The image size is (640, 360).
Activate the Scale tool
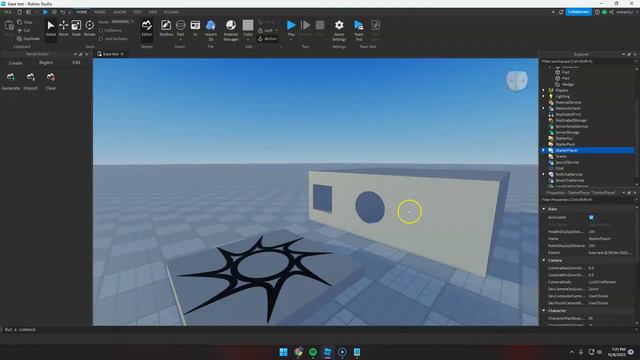76,28
